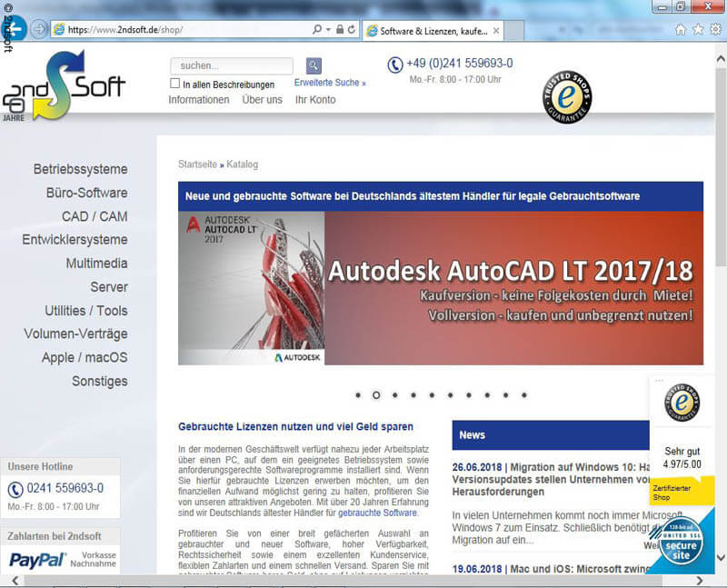Click the browser address bar URL
727x588 pixels.
(x=125, y=30)
